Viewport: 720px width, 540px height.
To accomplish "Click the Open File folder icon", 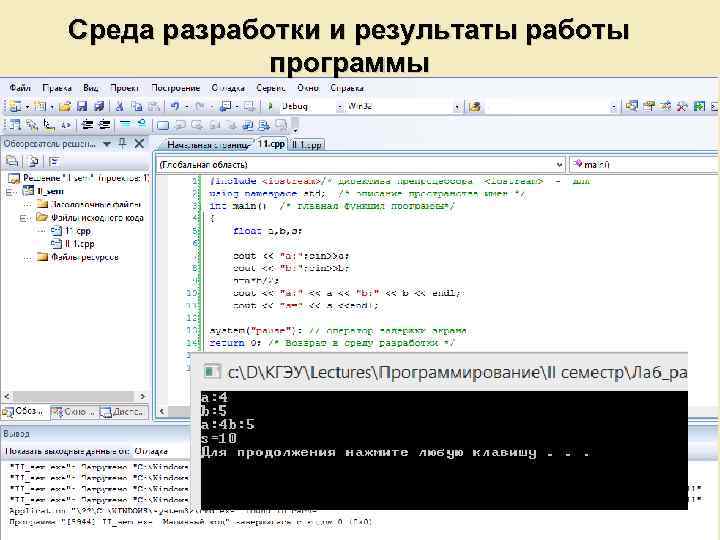I will 65,107.
